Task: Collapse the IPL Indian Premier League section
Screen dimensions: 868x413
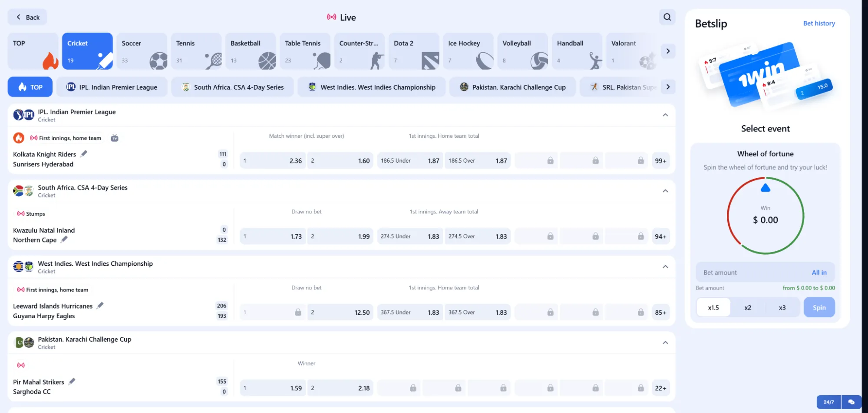Action: pos(665,115)
